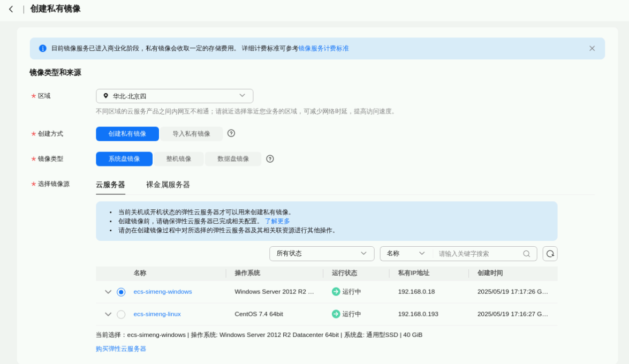Click the back arrow icon
This screenshot has width=629, height=364.
pos(11,9)
